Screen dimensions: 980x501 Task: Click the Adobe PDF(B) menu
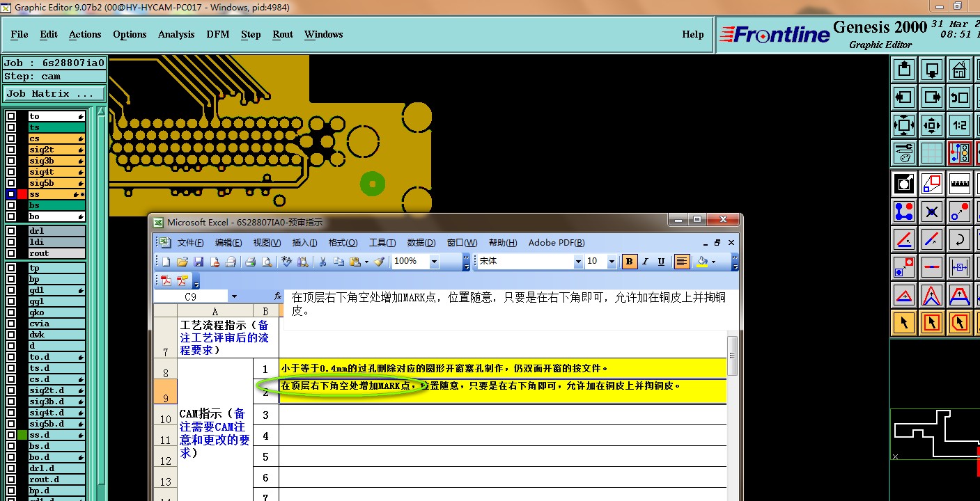point(557,243)
